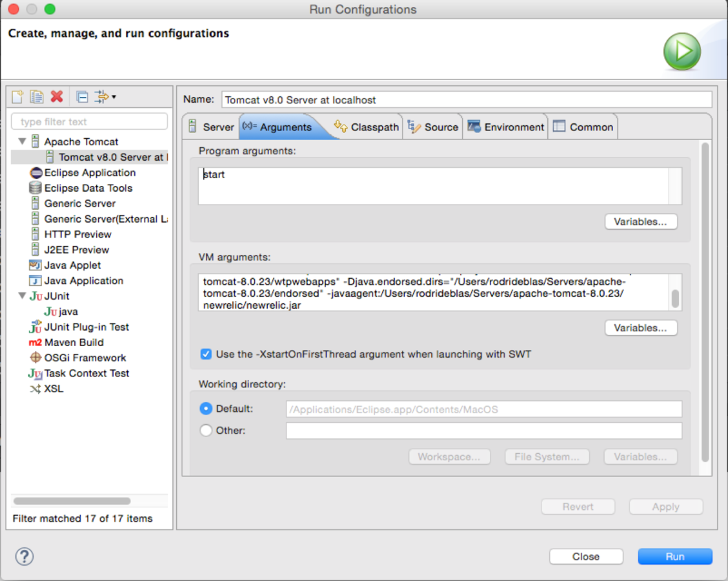The image size is (728, 581).
Task: Switch to the Source tab
Action: point(432,127)
